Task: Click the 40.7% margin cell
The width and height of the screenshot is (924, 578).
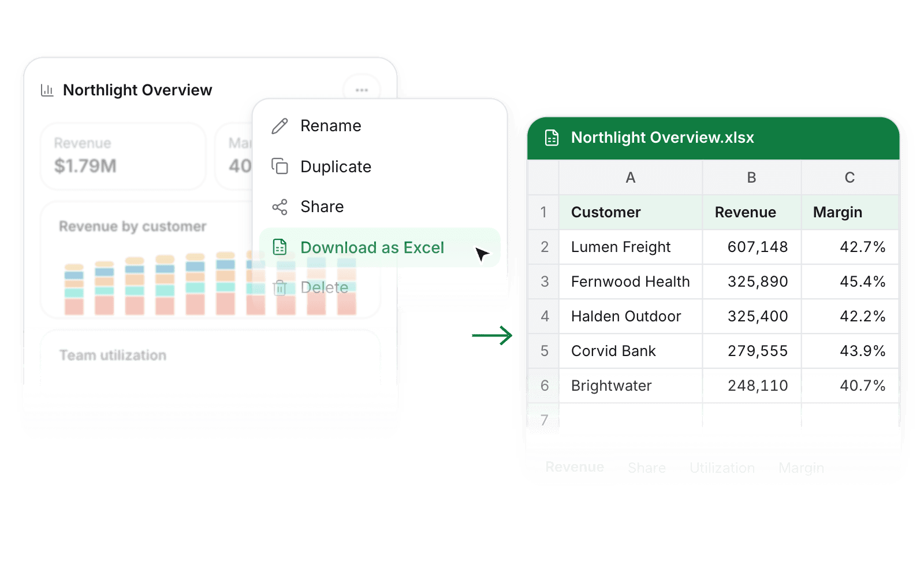Action: (850, 386)
